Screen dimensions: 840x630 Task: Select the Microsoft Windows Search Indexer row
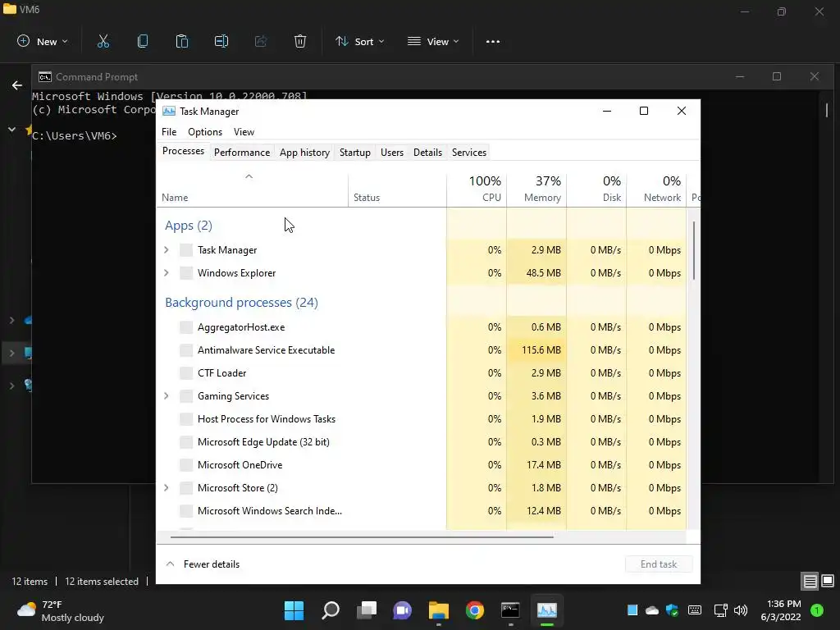point(421,511)
